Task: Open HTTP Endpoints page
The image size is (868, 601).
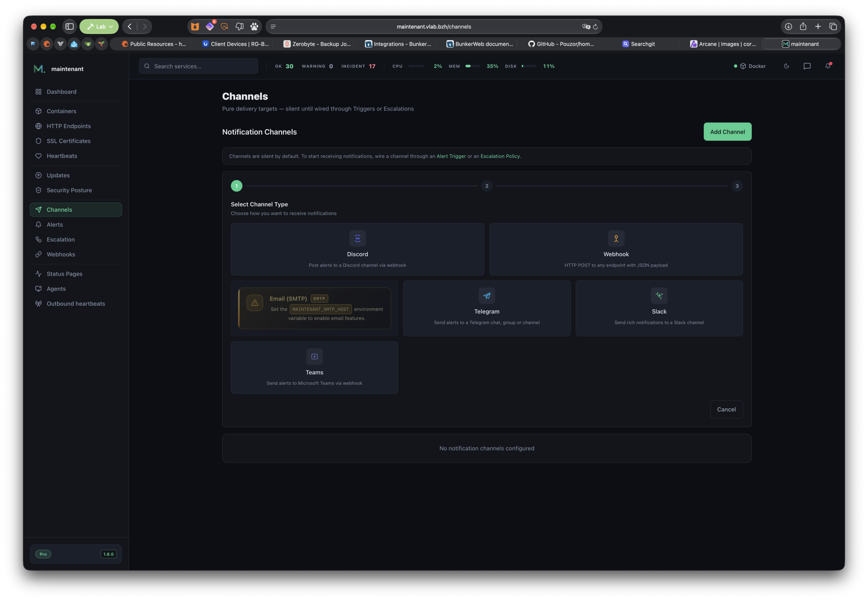Action: point(76,126)
